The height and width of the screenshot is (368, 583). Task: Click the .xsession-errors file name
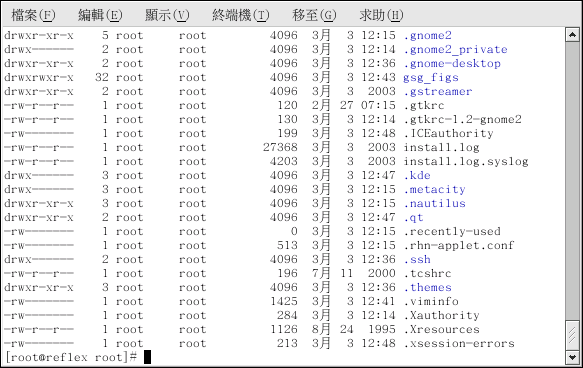459,343
